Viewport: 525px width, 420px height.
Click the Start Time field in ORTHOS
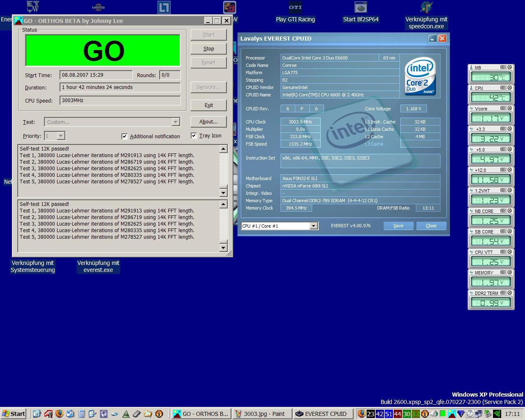point(96,75)
